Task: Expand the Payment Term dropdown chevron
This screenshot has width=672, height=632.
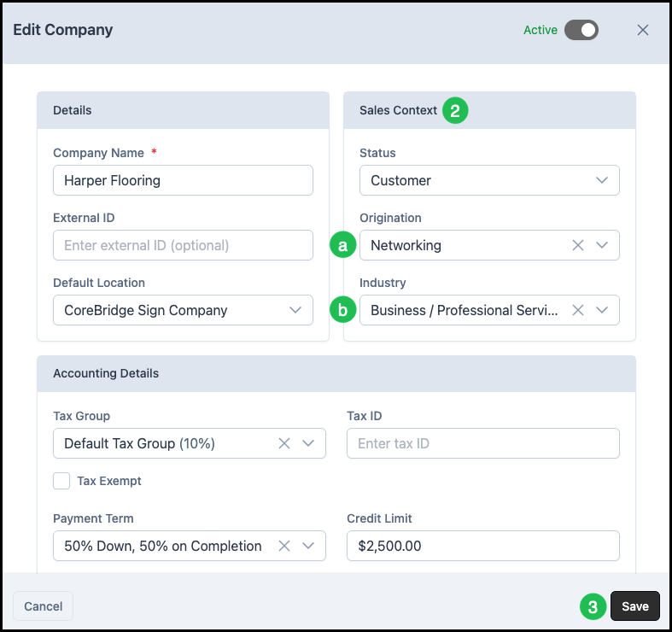Action: tap(308, 546)
